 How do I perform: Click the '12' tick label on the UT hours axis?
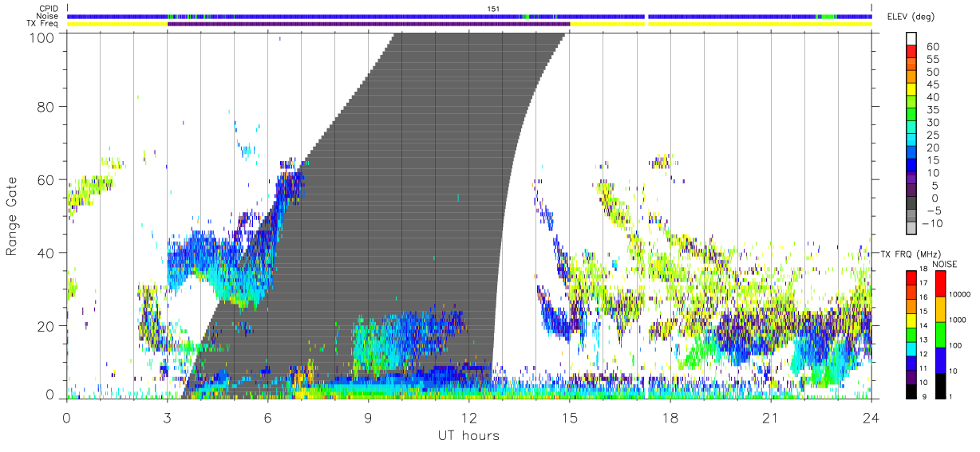tap(469, 419)
